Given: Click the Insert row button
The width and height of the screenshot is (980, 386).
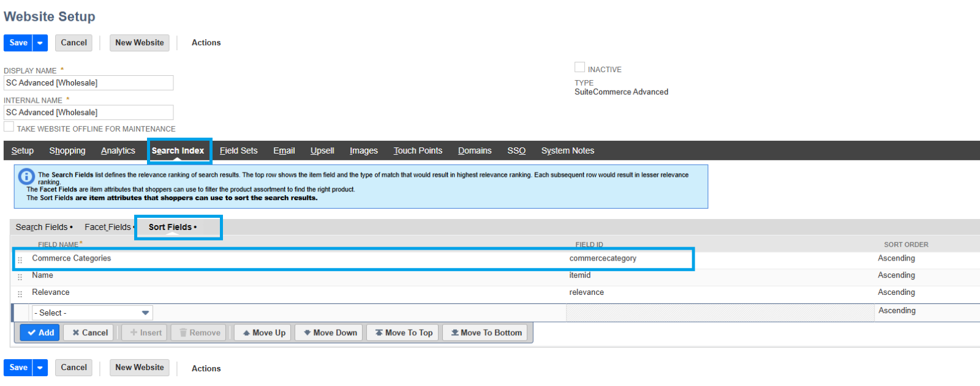Looking at the screenshot, I should click(x=146, y=333).
